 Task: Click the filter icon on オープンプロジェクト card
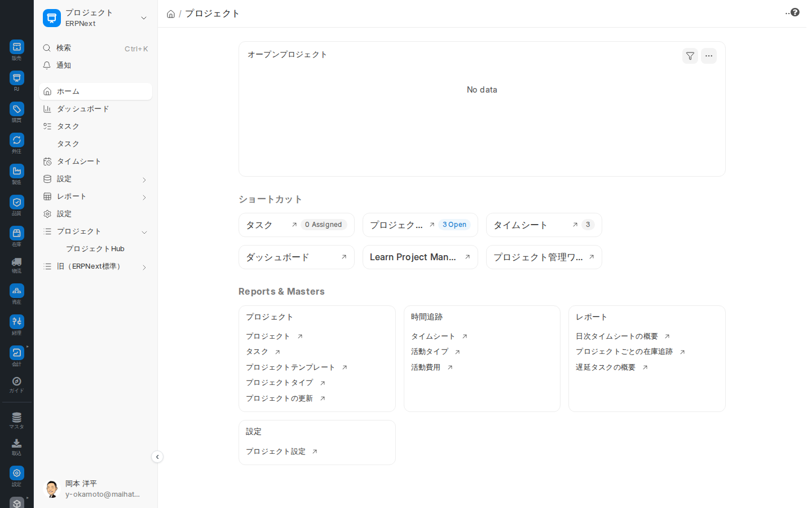pos(690,56)
